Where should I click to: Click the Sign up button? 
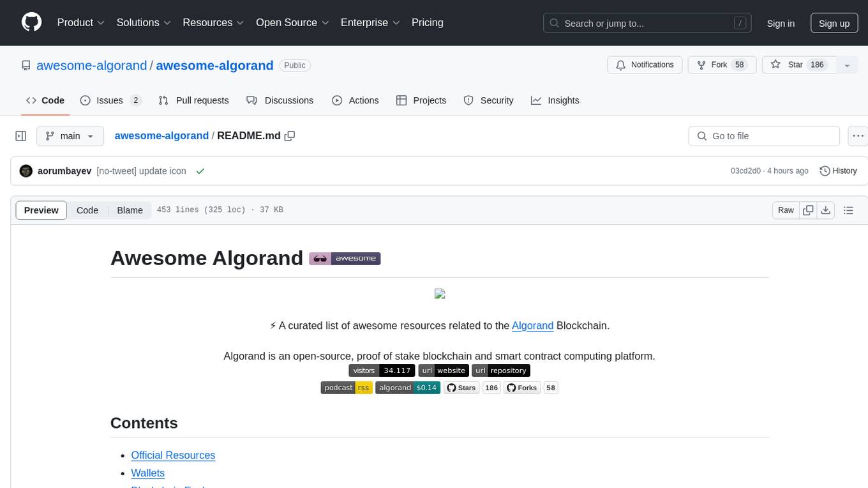point(834,23)
